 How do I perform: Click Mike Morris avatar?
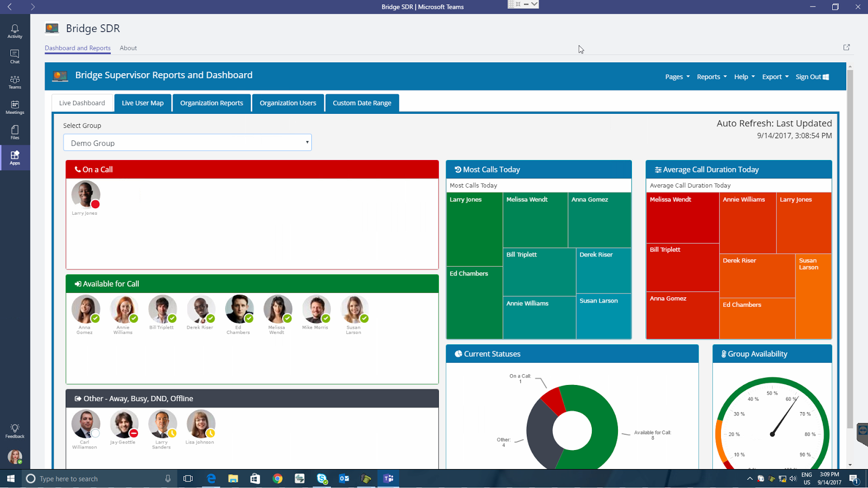pyautogui.click(x=316, y=309)
